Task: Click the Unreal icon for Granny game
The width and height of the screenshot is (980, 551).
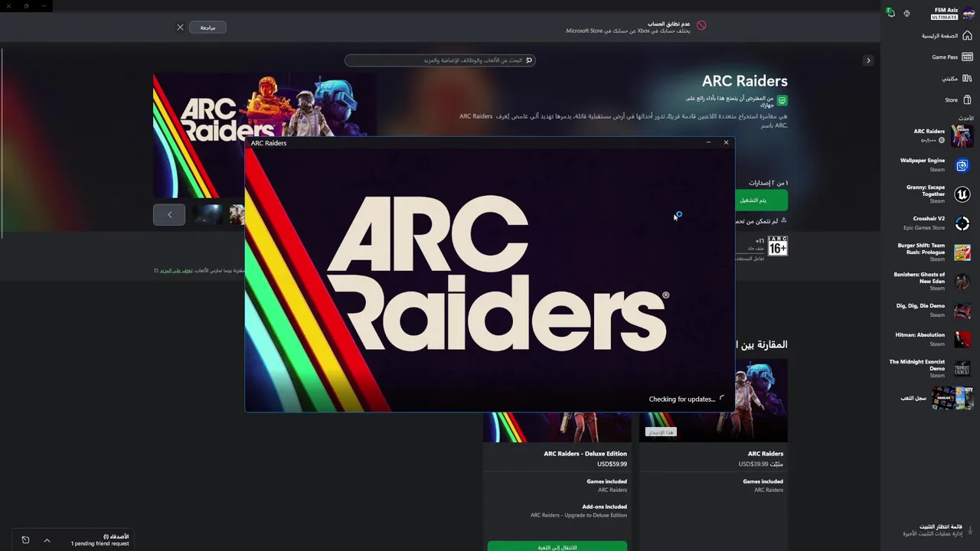Action: click(x=962, y=194)
